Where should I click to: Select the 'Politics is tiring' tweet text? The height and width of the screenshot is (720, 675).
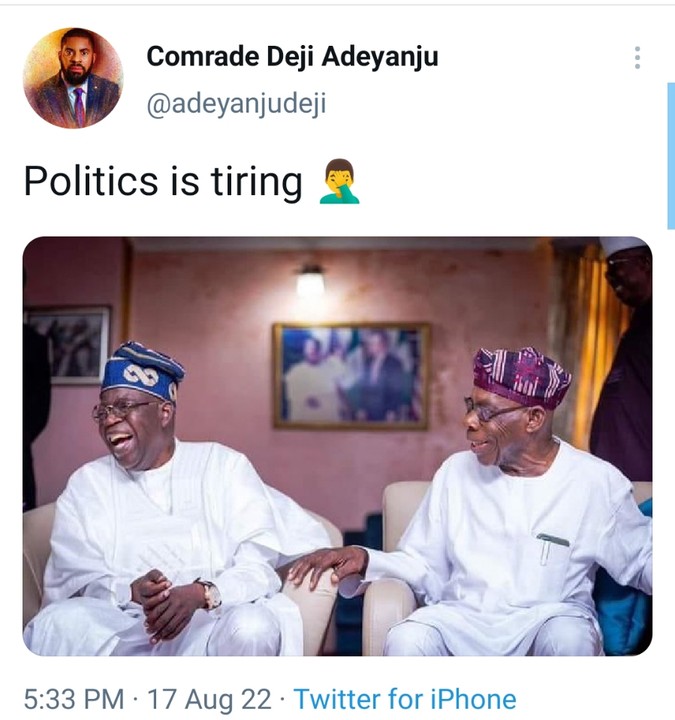(x=162, y=182)
